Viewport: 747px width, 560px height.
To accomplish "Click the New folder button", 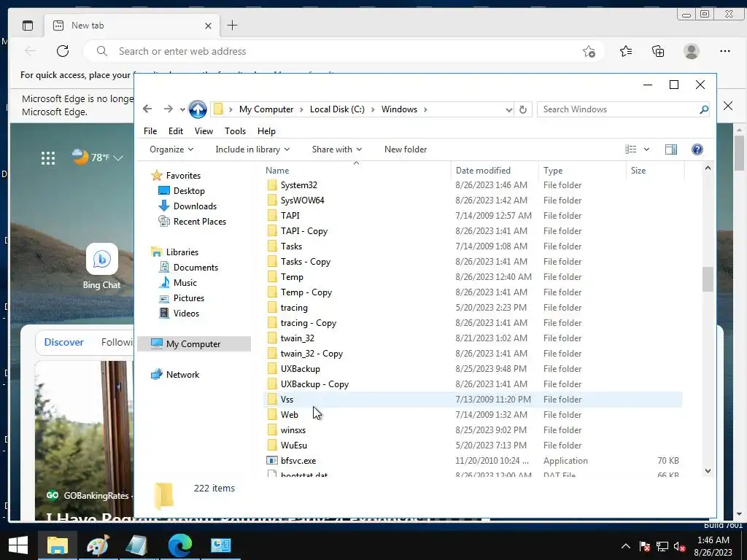I will point(406,149).
